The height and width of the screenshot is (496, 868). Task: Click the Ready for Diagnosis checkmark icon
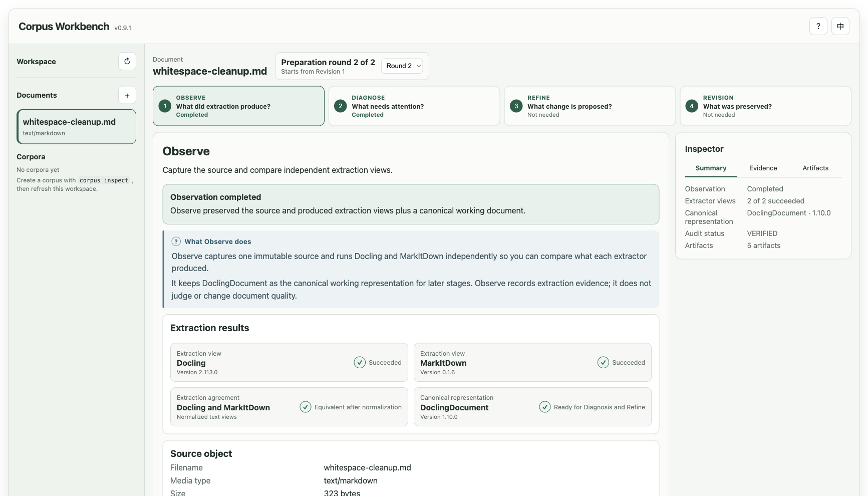click(x=545, y=407)
